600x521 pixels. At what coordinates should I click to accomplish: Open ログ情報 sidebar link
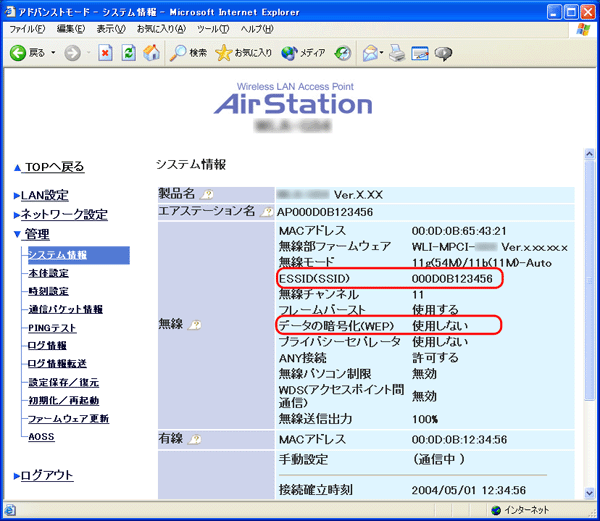point(47,346)
